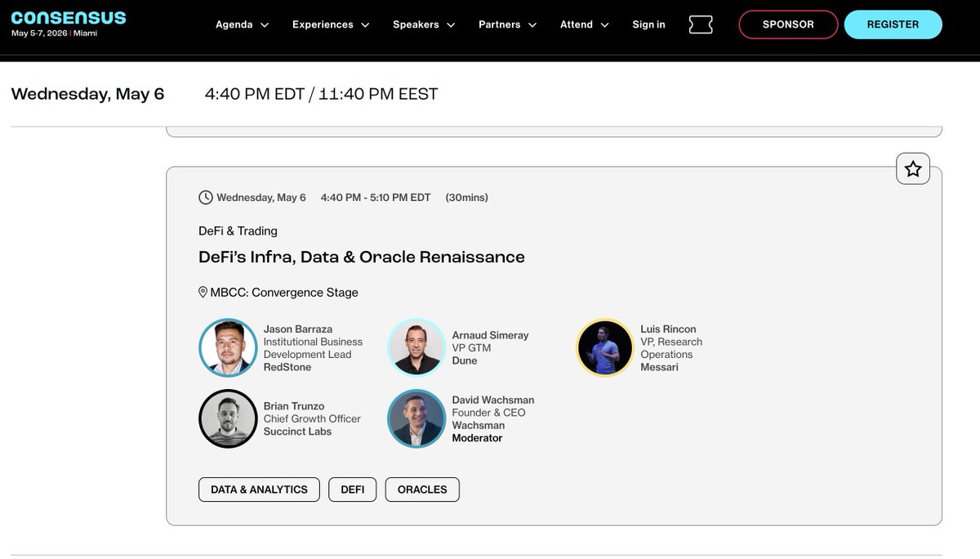Expand the Speakers dropdown menu

[x=423, y=25]
